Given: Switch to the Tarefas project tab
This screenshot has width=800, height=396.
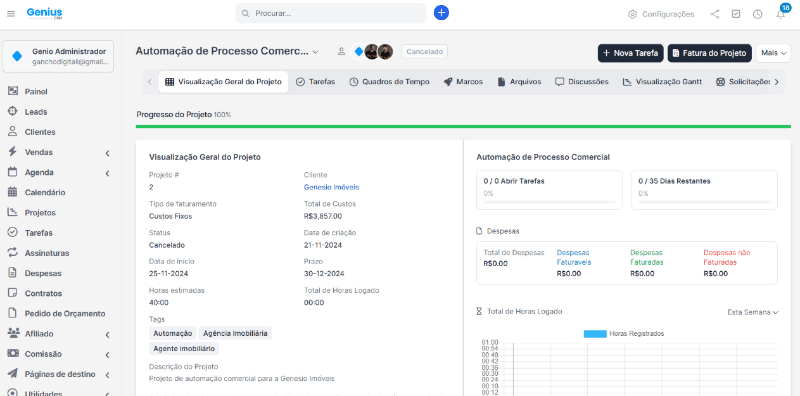Looking at the screenshot, I should [316, 82].
